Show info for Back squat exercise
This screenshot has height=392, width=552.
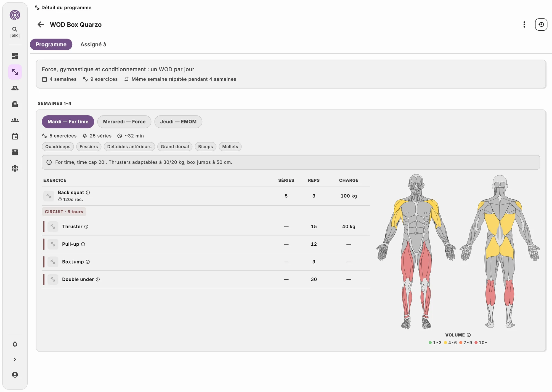pyautogui.click(x=88, y=192)
